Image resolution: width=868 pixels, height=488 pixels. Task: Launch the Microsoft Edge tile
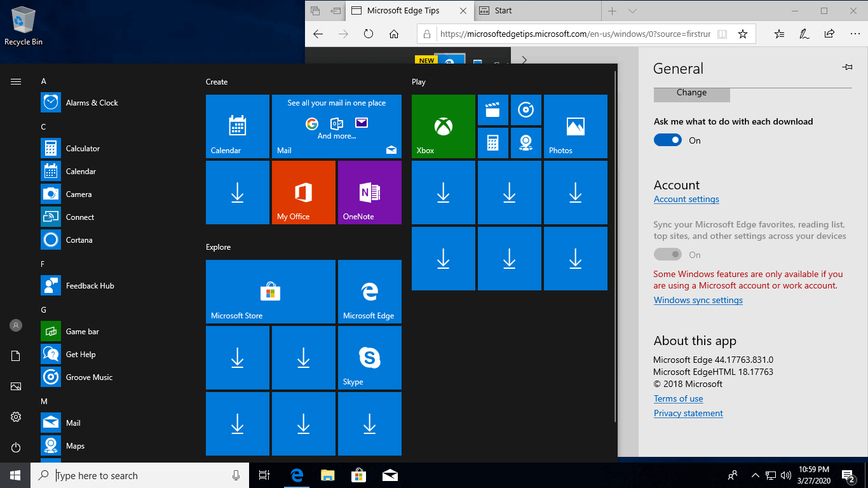370,292
